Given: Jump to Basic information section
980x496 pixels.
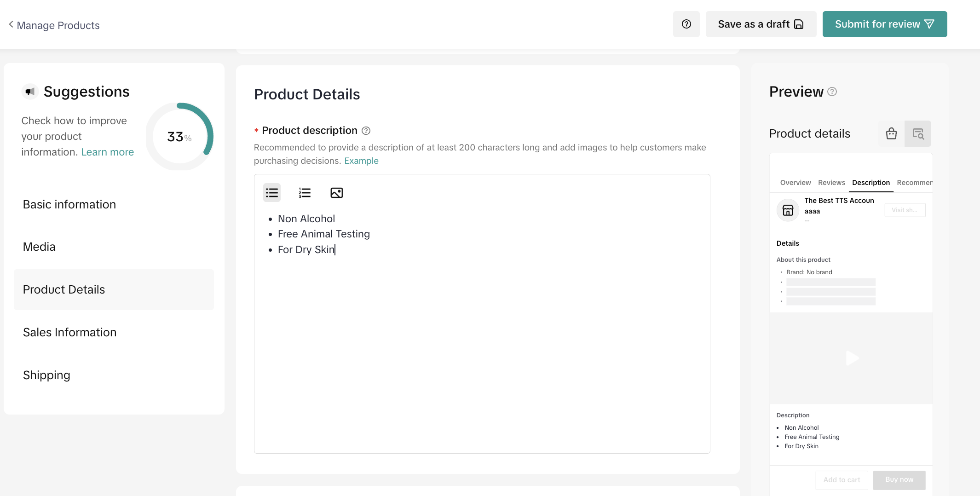Looking at the screenshot, I should coord(69,204).
